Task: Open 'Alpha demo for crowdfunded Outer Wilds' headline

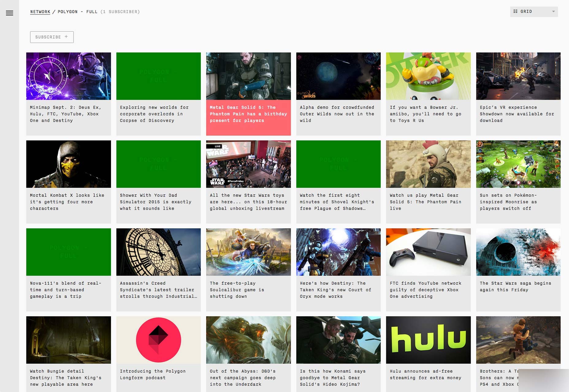Action: click(337, 114)
